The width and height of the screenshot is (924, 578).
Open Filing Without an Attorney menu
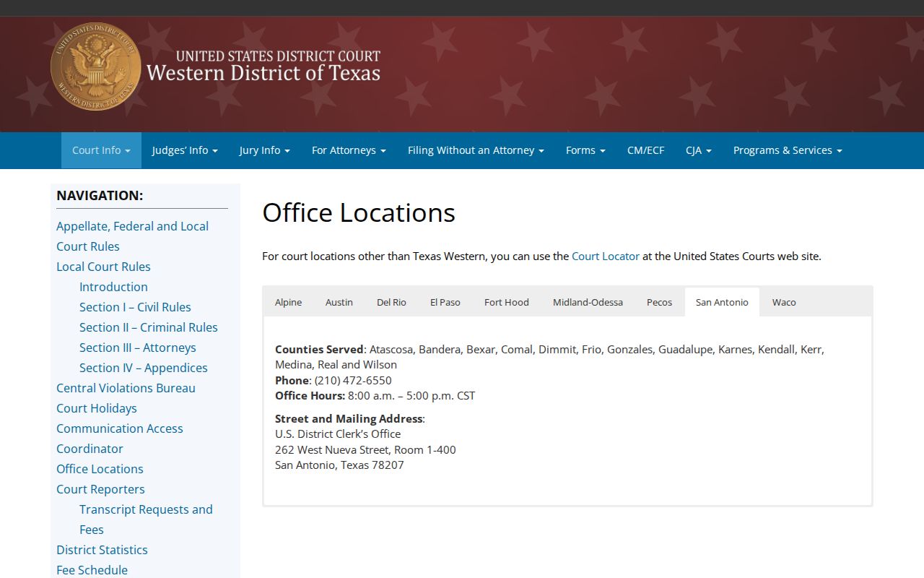click(476, 150)
